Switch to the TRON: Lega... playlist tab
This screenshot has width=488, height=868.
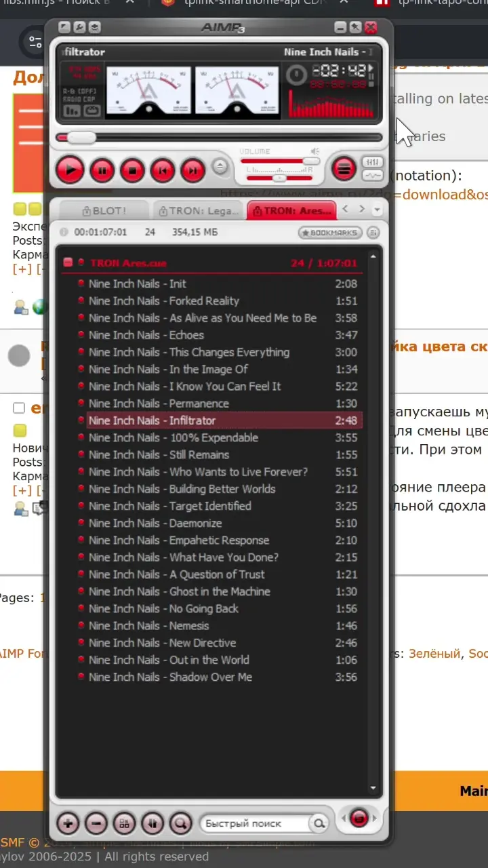coord(197,211)
